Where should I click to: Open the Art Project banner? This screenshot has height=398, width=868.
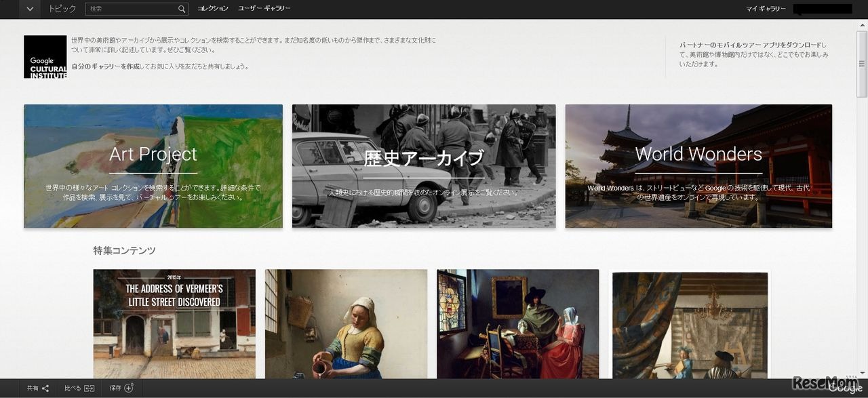[x=153, y=166]
